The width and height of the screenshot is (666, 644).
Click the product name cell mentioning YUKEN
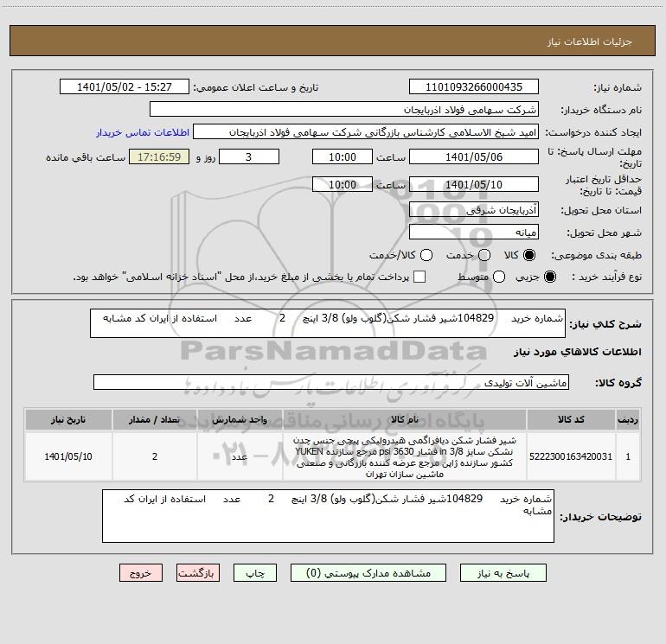[405, 456]
